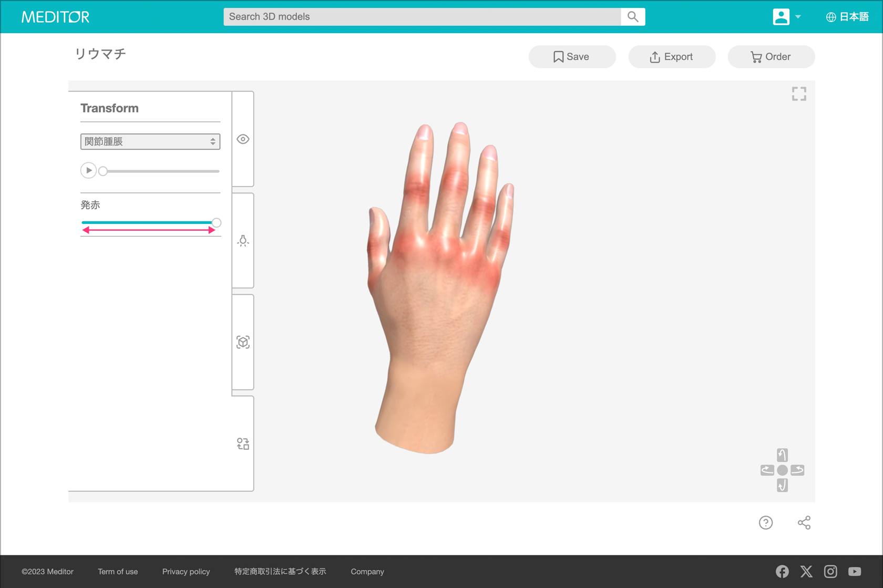This screenshot has height=588, width=883.
Task: Open the user account dropdown menu
Action: point(786,17)
